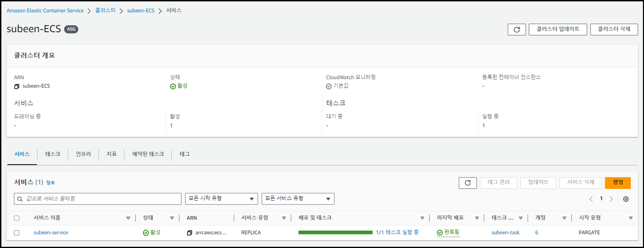Viewport: 644px width, 248px height.
Task: Open table preferences with the gear icon
Action: pos(626,199)
